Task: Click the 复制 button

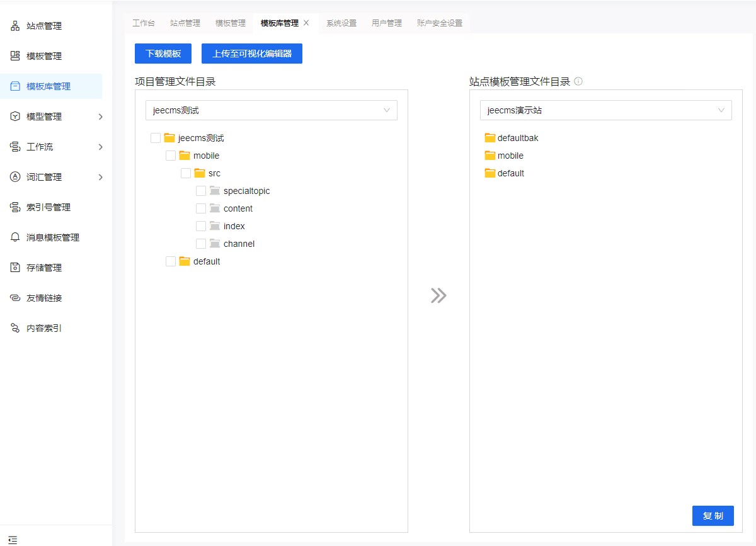Action: (713, 516)
